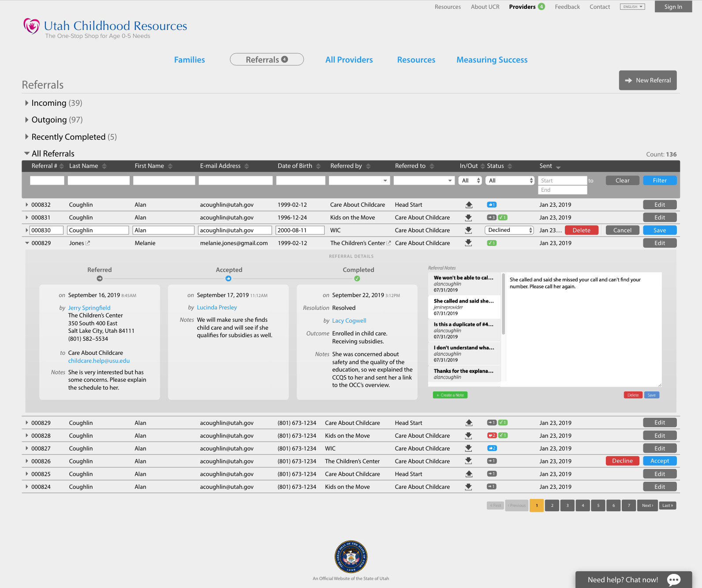Image resolution: width=702 pixels, height=588 pixels.
Task: Sort by E-mail Address column arrows
Action: 246,166
